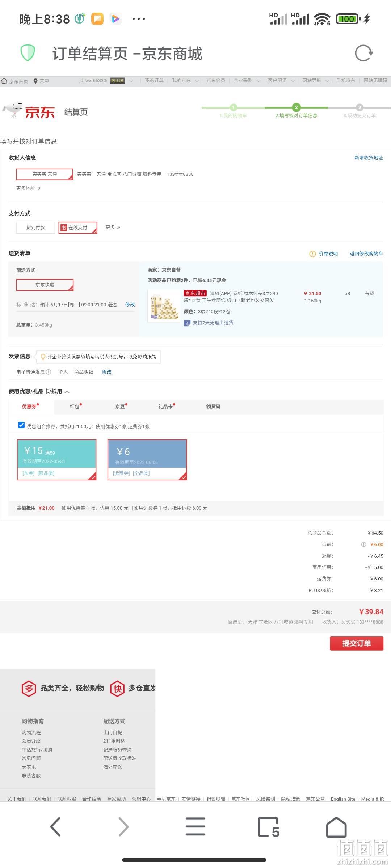Tap the green shield security icon

coord(28,53)
